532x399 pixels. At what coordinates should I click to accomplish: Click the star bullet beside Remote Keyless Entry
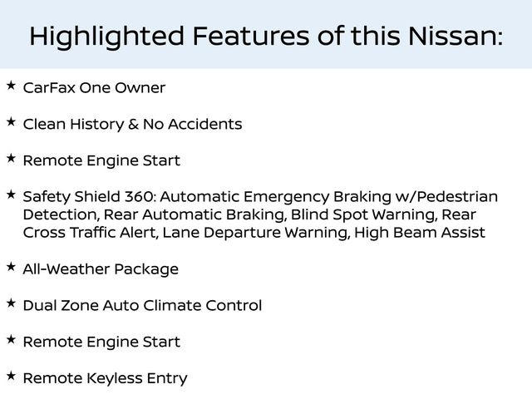10,376
